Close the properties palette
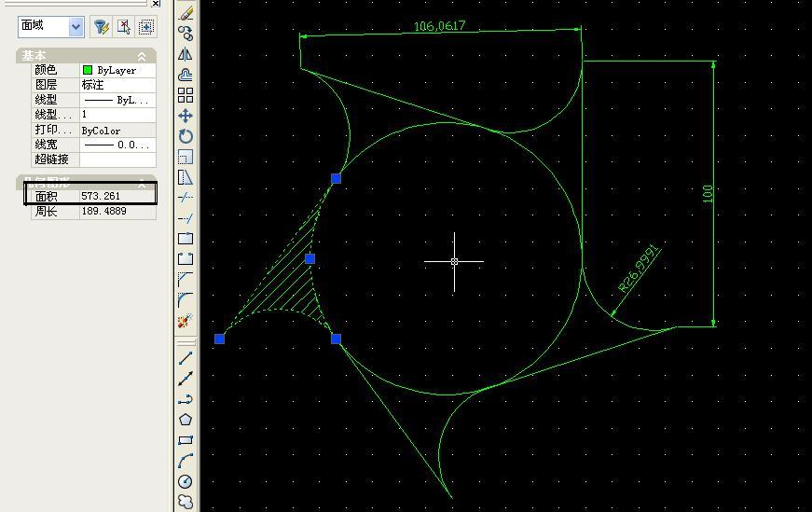The image size is (812, 512). (x=156, y=3)
